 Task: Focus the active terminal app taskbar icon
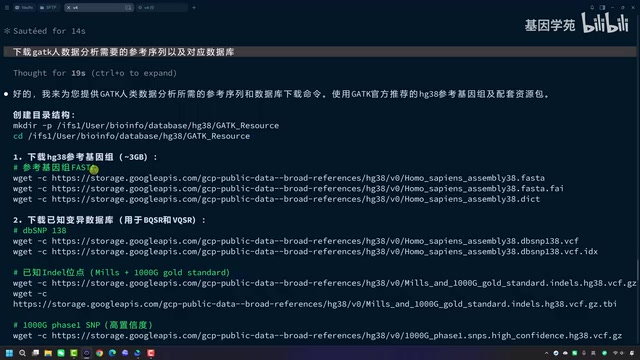coord(87,353)
